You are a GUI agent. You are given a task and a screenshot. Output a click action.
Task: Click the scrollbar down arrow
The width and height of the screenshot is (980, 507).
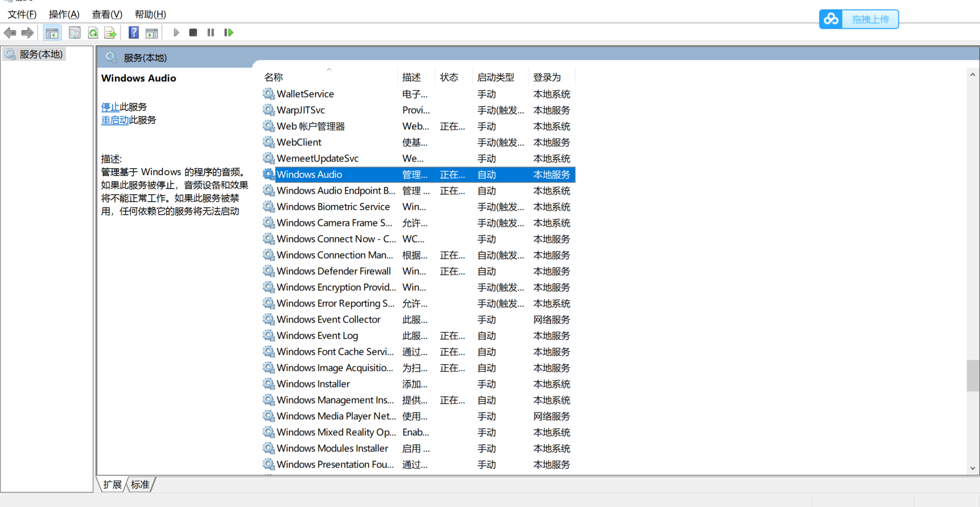(x=973, y=468)
